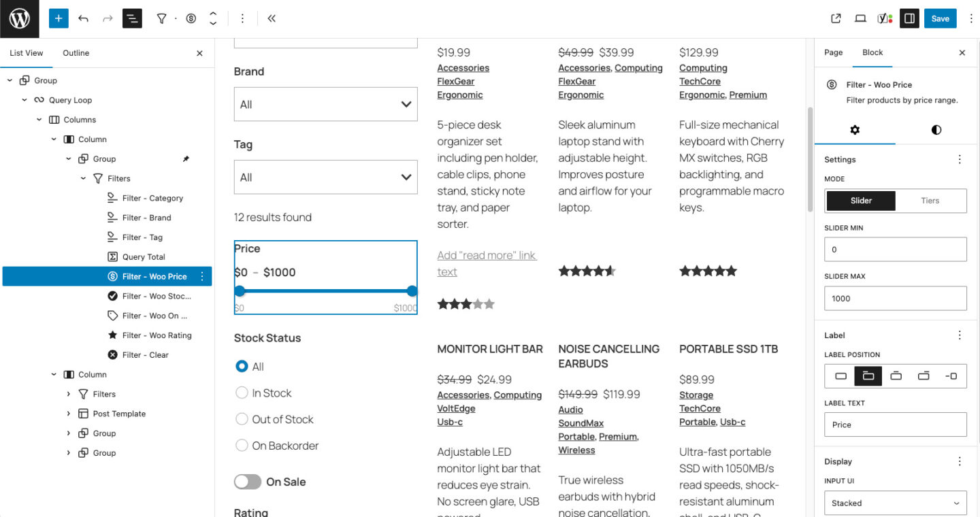Click the dollar-sign block icon in the toolbar
This screenshot has width=980, height=517.
191,18
